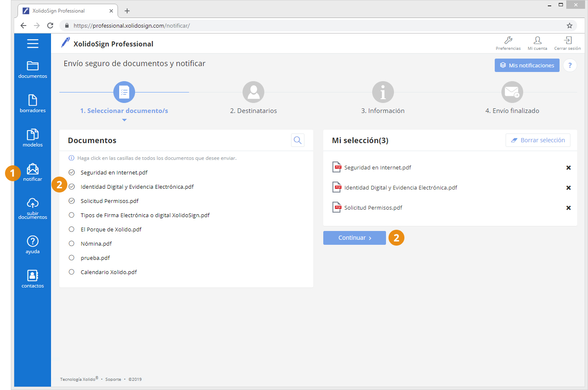The width and height of the screenshot is (588, 390).
Task: Check Tipos de Firma Electrónica document checkbox
Action: coord(72,215)
